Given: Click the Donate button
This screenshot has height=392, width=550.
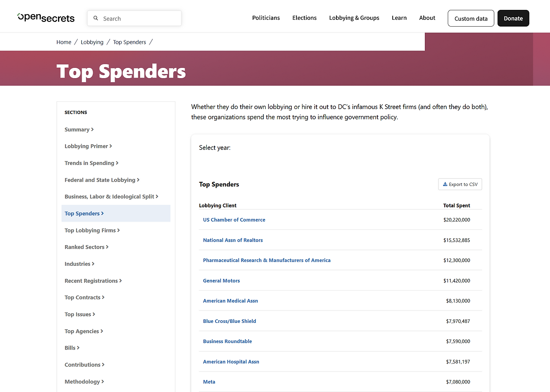Looking at the screenshot, I should point(513,18).
